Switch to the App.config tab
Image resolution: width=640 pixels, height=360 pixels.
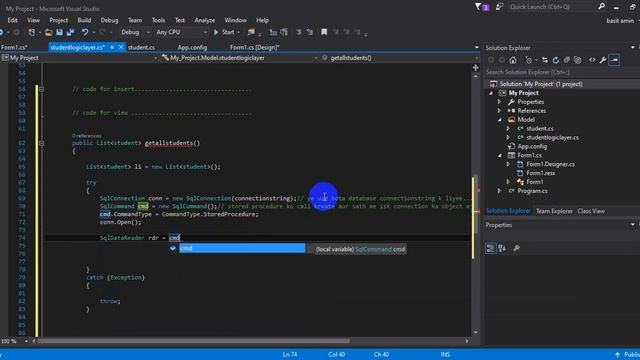(192, 47)
